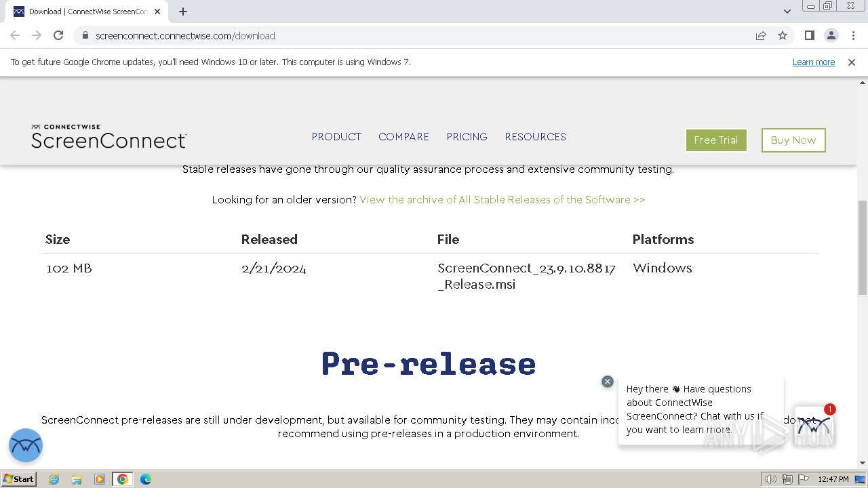Viewport: 868px width, 488px height.
Task: Click the Pre-release heading
Action: click(x=429, y=363)
